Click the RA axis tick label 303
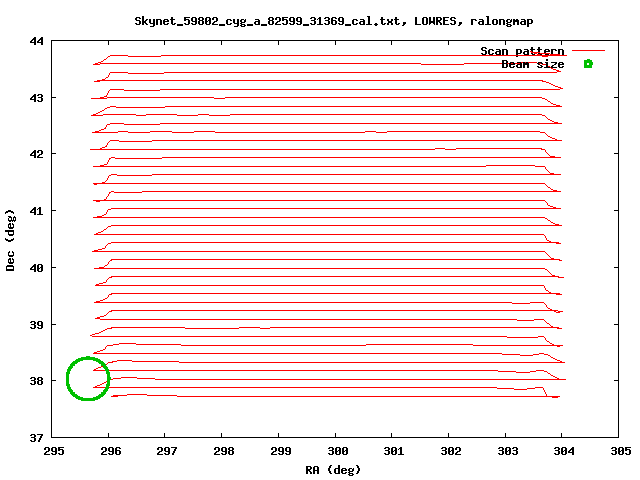 pos(507,451)
